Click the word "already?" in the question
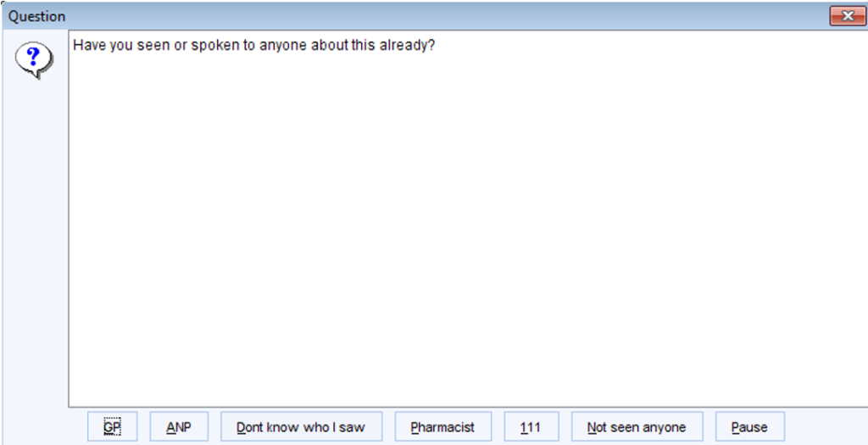The height and width of the screenshot is (445, 868). tap(408, 46)
